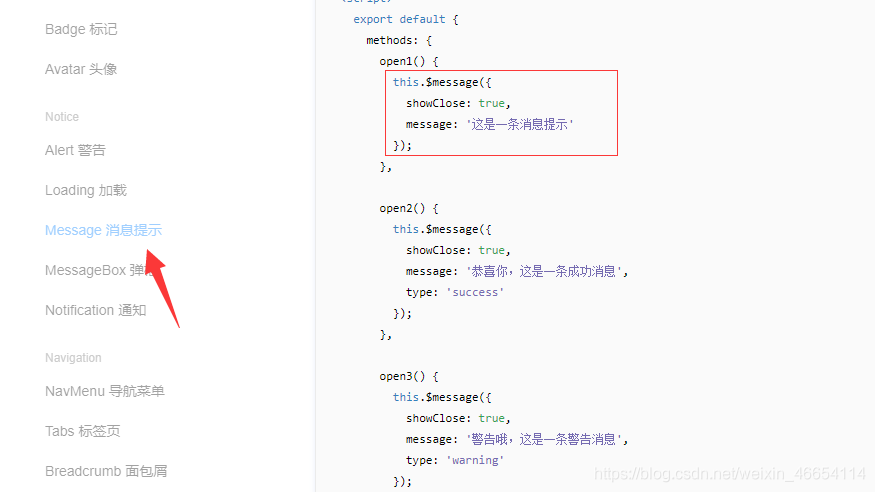Click the open2() method definition

(x=408, y=208)
